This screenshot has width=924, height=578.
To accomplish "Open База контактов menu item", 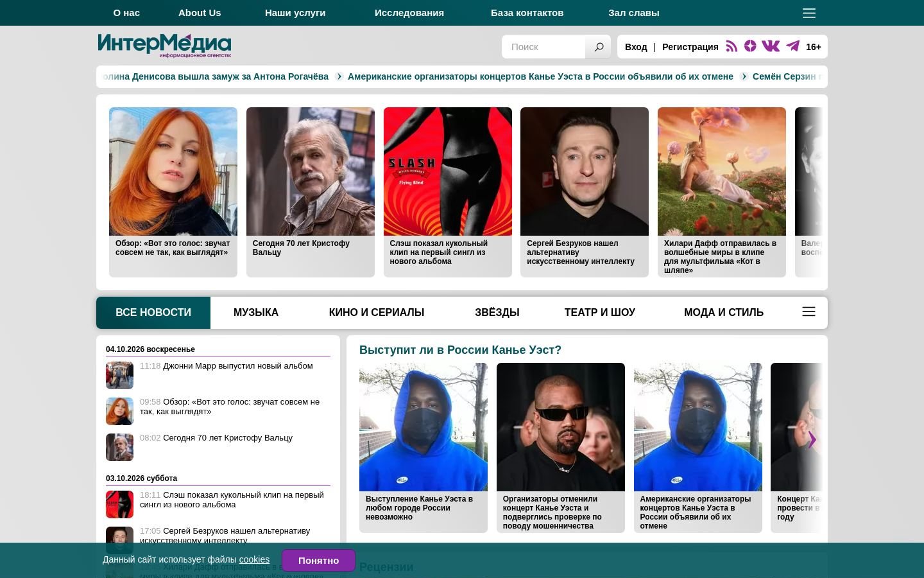I will [527, 13].
